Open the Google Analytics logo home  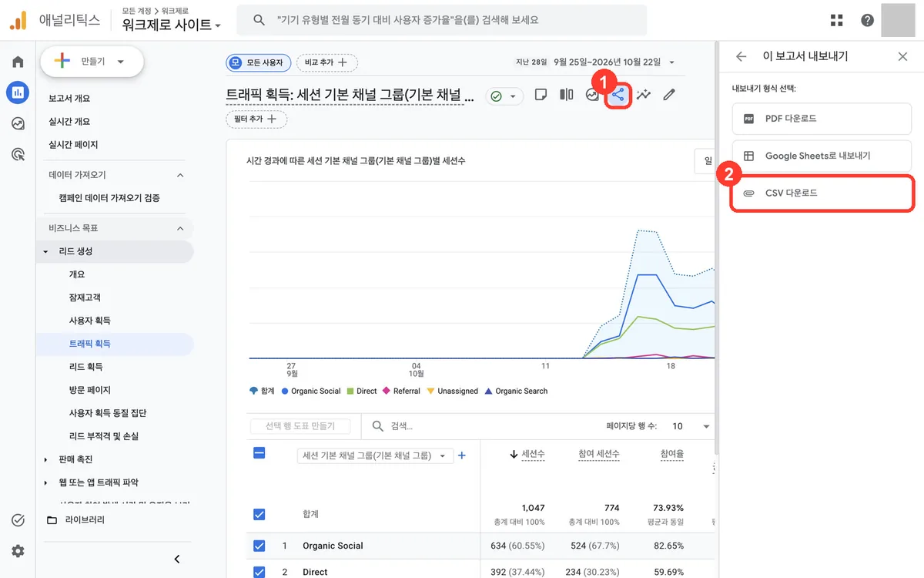pos(18,20)
